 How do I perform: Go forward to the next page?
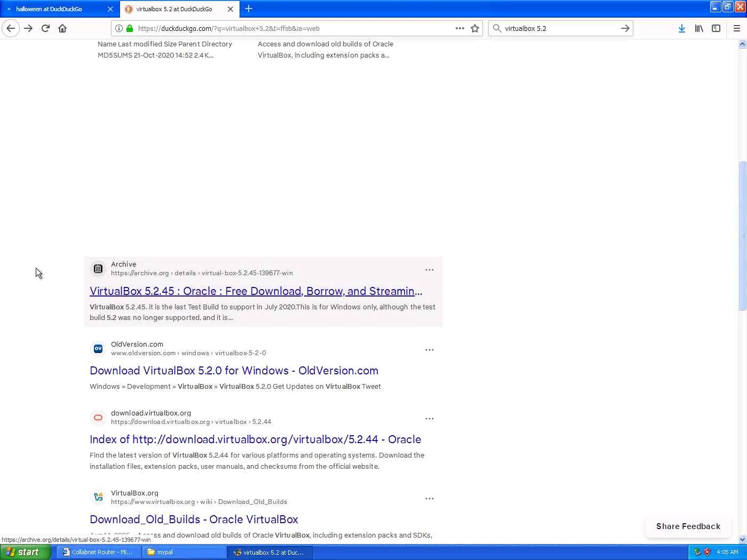click(28, 28)
